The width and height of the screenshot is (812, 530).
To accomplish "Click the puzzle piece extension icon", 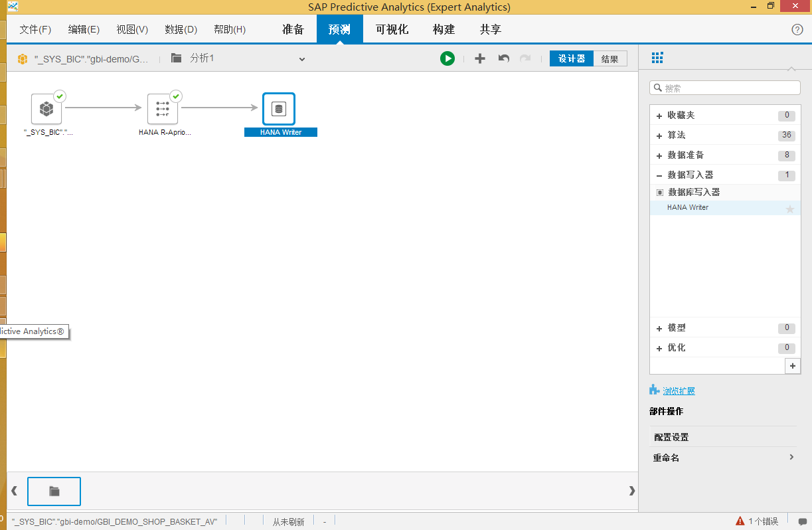I will (655, 390).
